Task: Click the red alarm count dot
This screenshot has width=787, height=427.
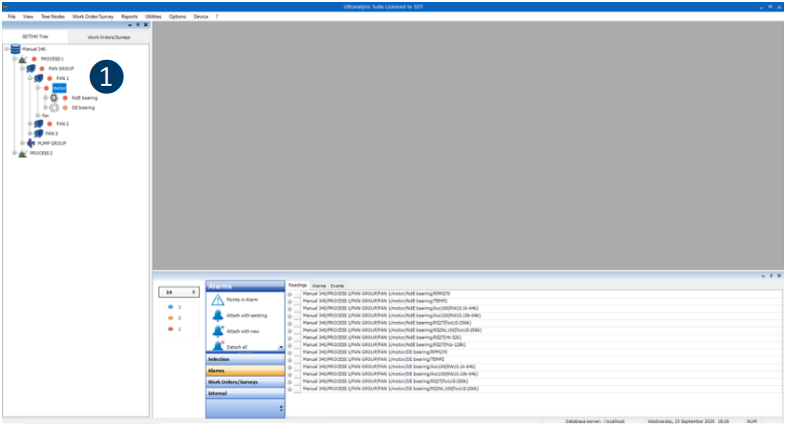Action: (172, 328)
